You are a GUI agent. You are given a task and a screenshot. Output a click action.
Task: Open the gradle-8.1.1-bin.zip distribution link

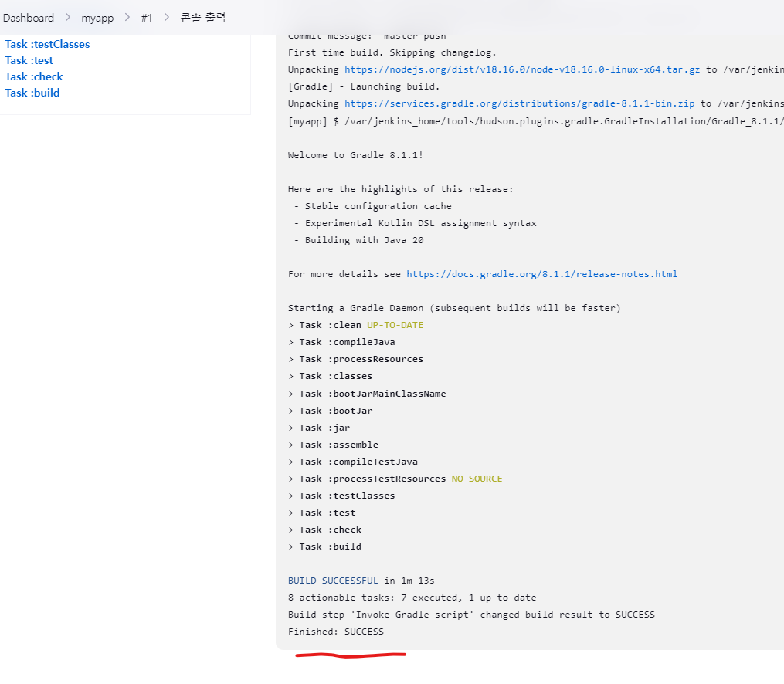[x=520, y=103]
